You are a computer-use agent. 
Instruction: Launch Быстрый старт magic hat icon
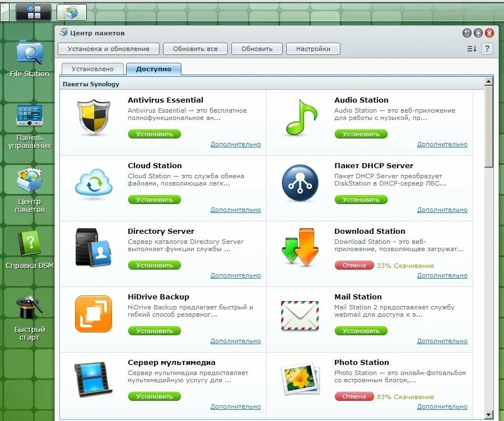(29, 318)
